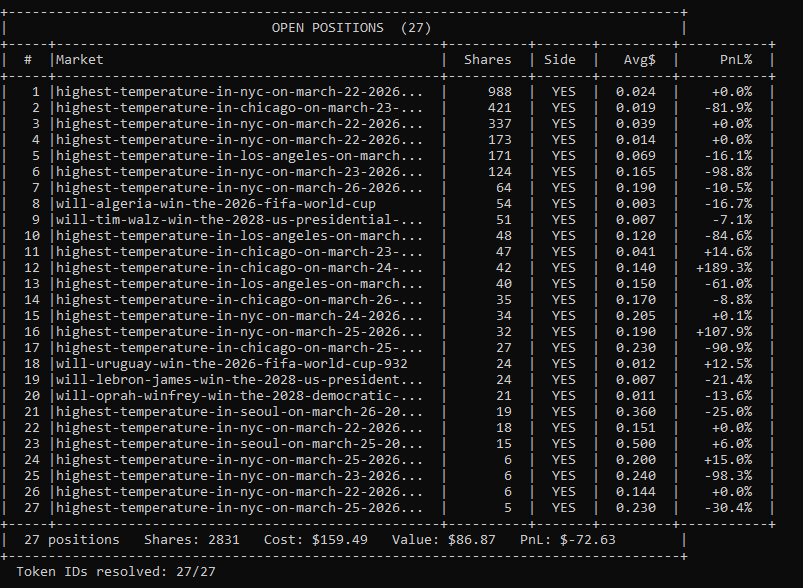Viewport: 803px width, 588px height.
Task: Click the 0.039 average price
Action: point(636,123)
